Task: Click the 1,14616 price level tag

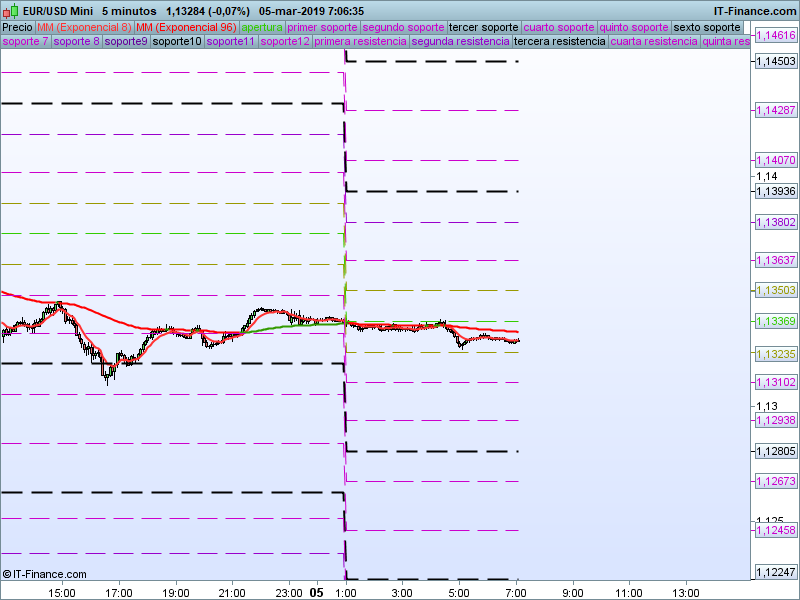Action: (x=776, y=35)
